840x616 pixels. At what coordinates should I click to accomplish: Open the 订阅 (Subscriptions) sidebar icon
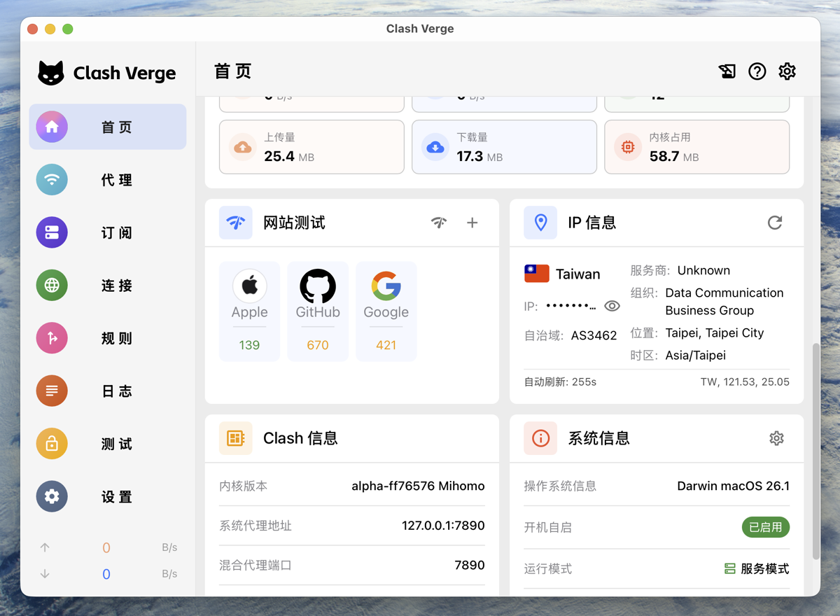(x=107, y=232)
